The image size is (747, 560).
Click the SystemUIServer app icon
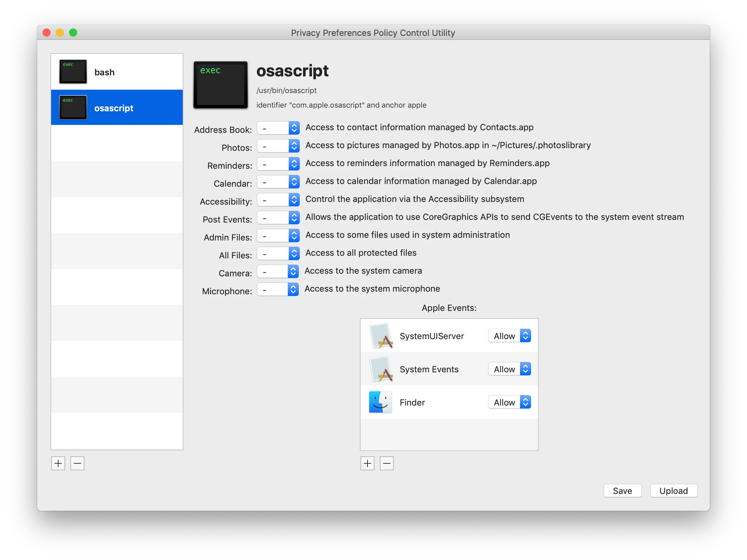click(x=381, y=336)
